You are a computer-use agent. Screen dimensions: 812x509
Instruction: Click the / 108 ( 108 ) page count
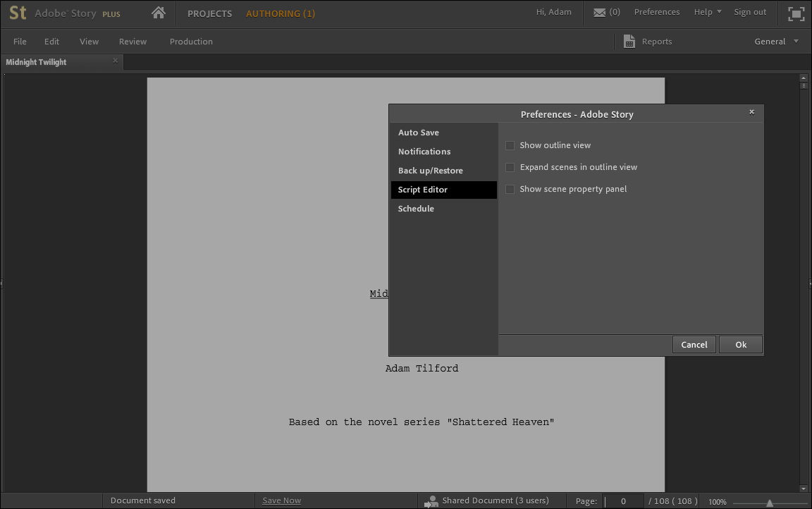(x=672, y=501)
